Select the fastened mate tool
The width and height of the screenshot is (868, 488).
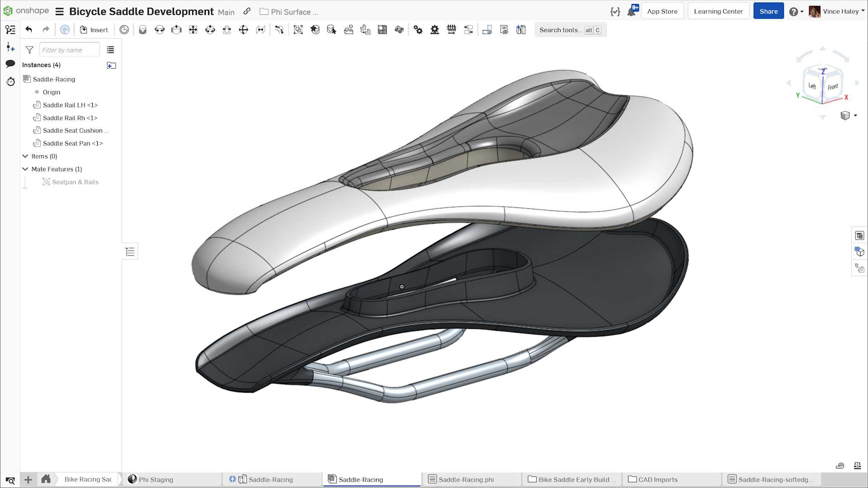pos(142,30)
